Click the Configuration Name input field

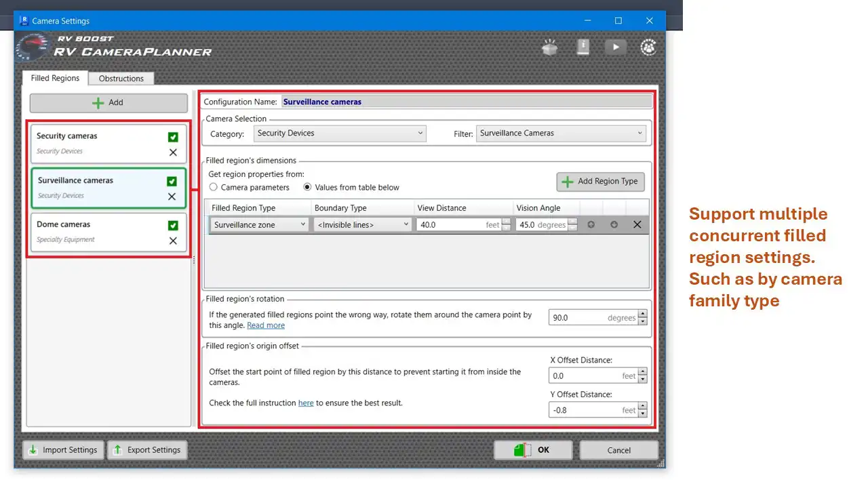point(467,102)
